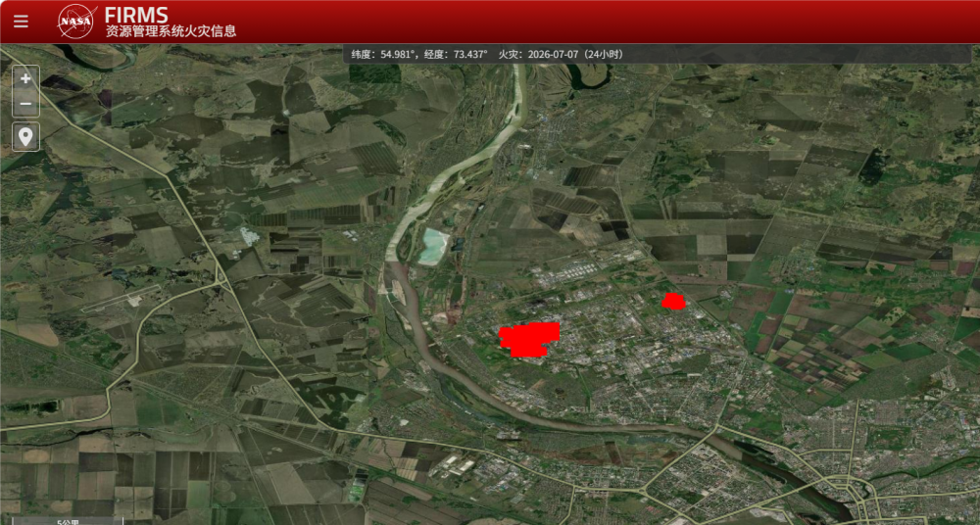
Task: Zoom out with the minus button
Action: (25, 104)
